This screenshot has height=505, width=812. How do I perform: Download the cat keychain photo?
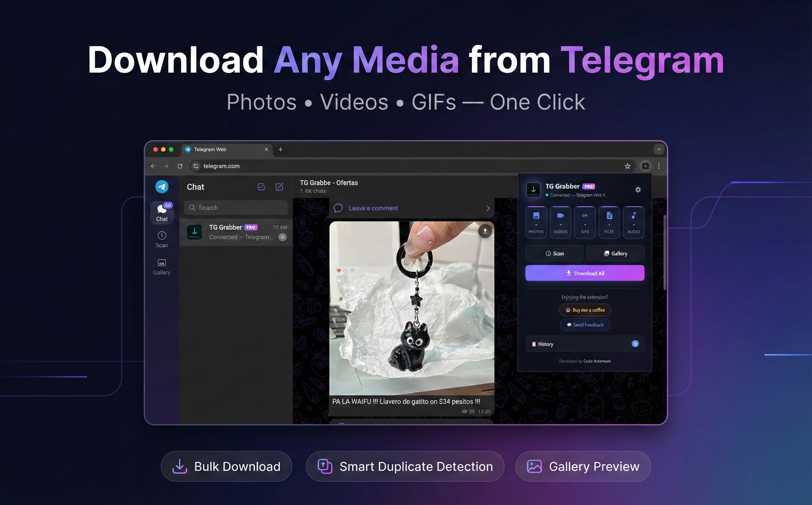click(485, 231)
